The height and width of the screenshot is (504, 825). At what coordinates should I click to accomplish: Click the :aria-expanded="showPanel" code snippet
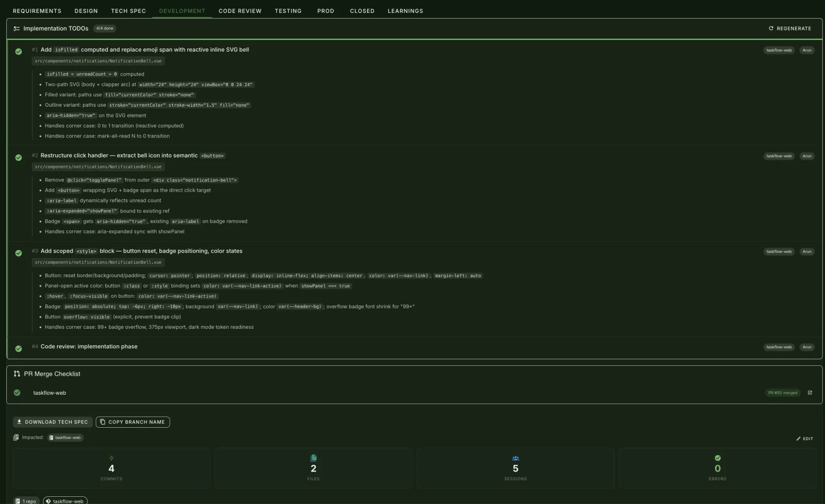pos(81,211)
